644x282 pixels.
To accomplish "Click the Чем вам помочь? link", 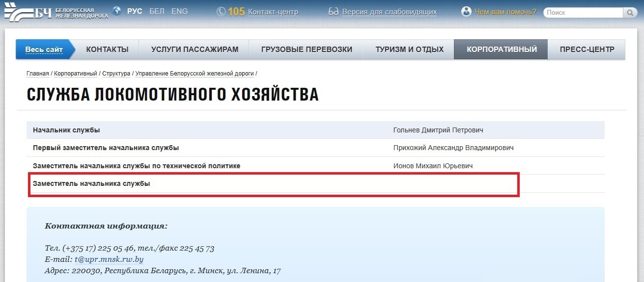I will 505,11.
